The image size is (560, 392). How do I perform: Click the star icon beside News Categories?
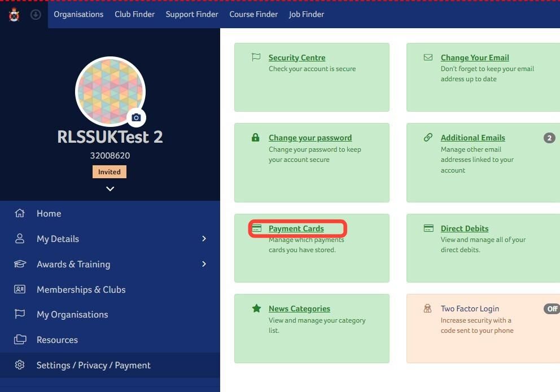[x=256, y=308]
